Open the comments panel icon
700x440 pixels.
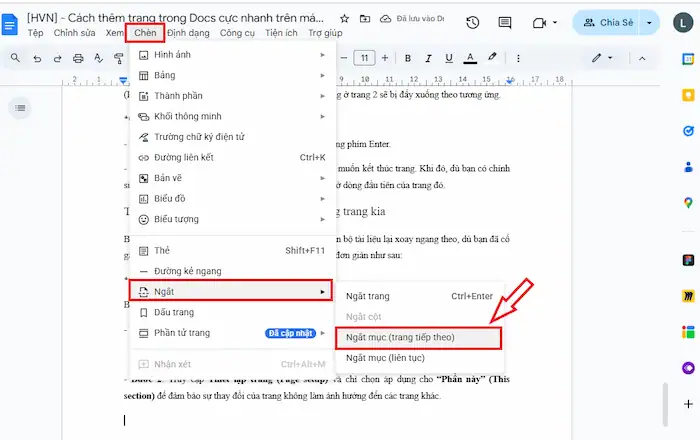(506, 22)
